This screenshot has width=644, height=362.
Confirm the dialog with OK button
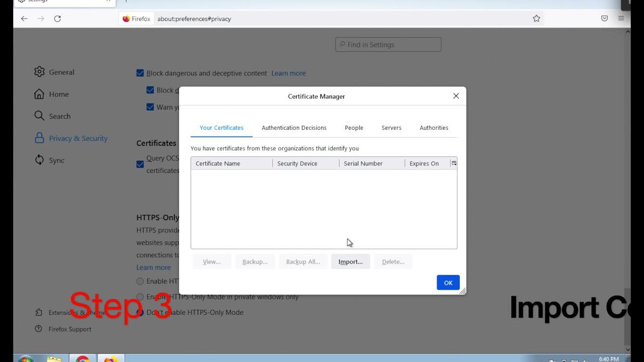pos(448,283)
